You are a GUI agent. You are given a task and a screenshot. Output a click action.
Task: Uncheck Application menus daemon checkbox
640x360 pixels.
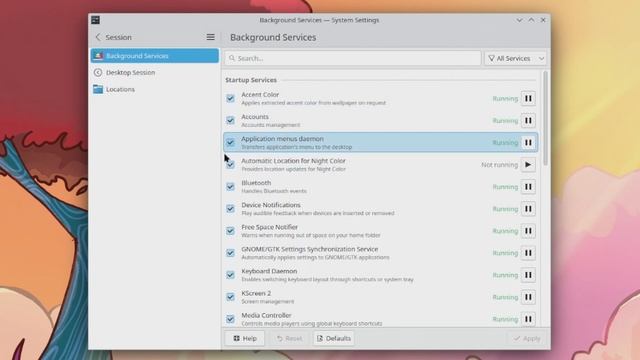(230, 142)
